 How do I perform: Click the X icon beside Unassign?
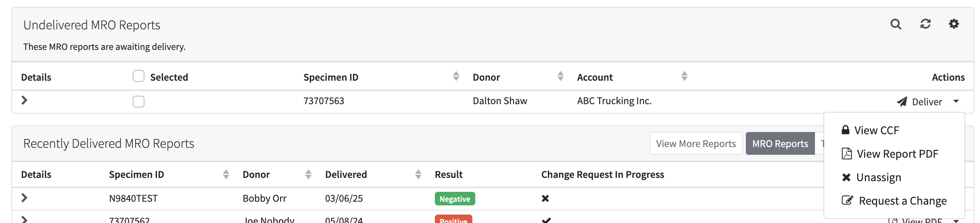coord(846,177)
